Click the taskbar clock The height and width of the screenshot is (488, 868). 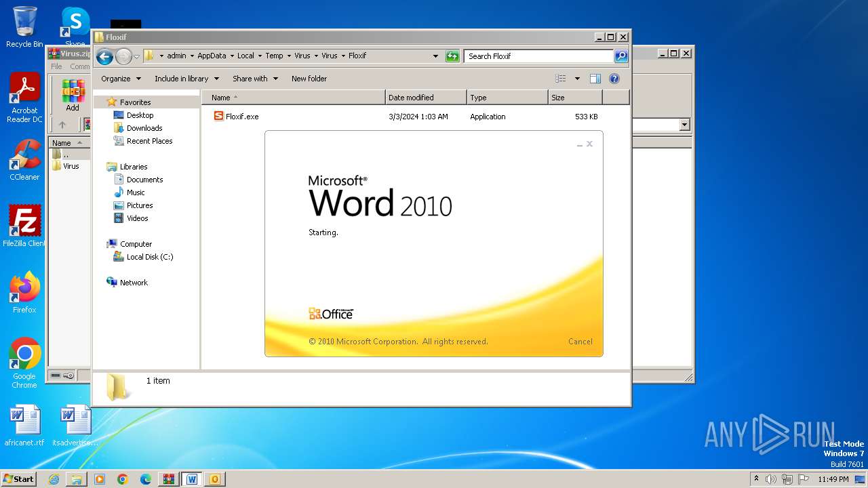click(833, 479)
